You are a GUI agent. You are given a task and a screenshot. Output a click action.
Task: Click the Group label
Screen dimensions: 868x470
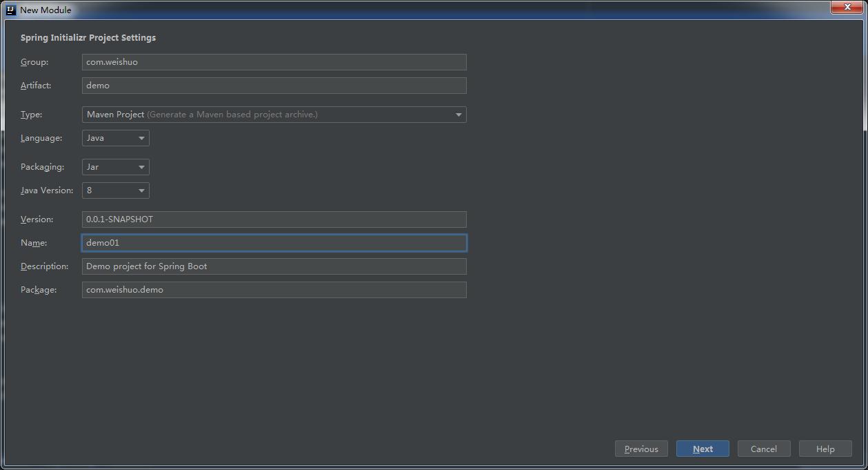(x=34, y=62)
